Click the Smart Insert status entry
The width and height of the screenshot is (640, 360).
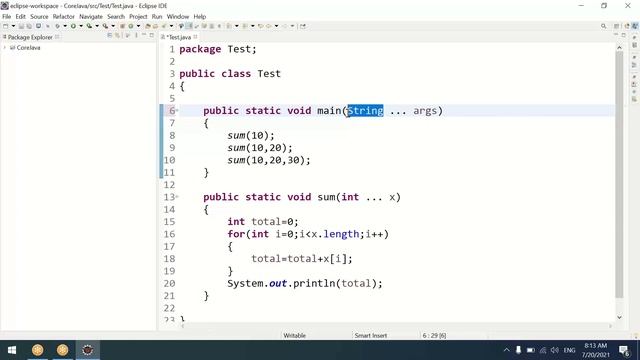click(370, 336)
